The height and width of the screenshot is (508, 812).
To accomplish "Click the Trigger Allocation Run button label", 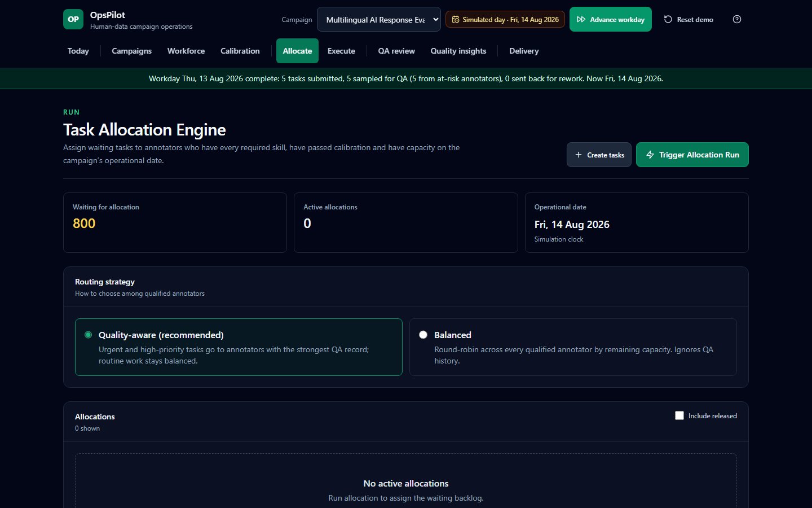I will (x=699, y=155).
